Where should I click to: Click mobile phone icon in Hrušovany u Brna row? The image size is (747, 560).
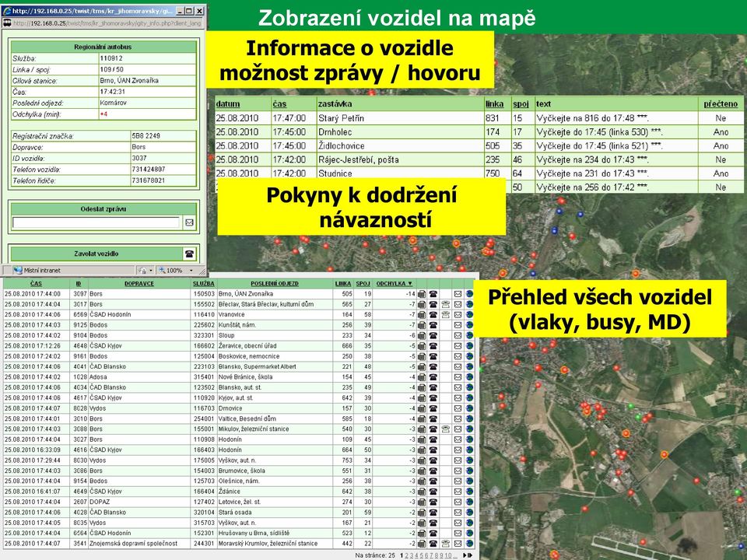(x=422, y=533)
